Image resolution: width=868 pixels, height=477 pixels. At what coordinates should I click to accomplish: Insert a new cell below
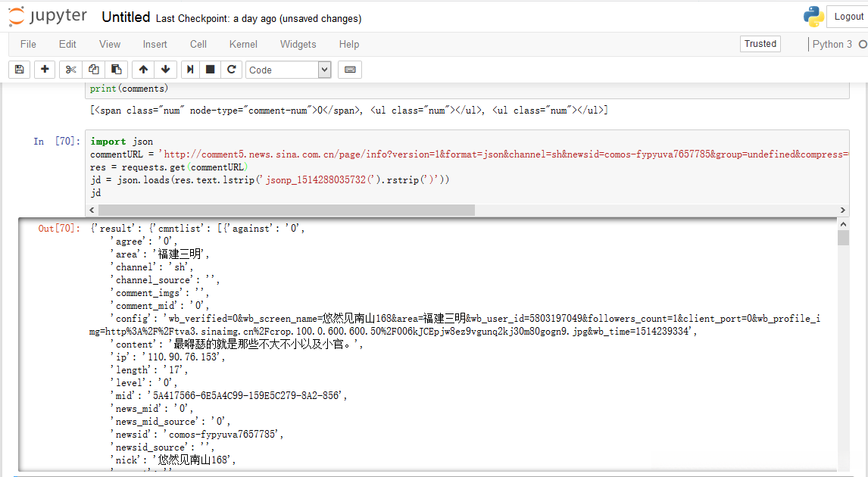point(45,70)
